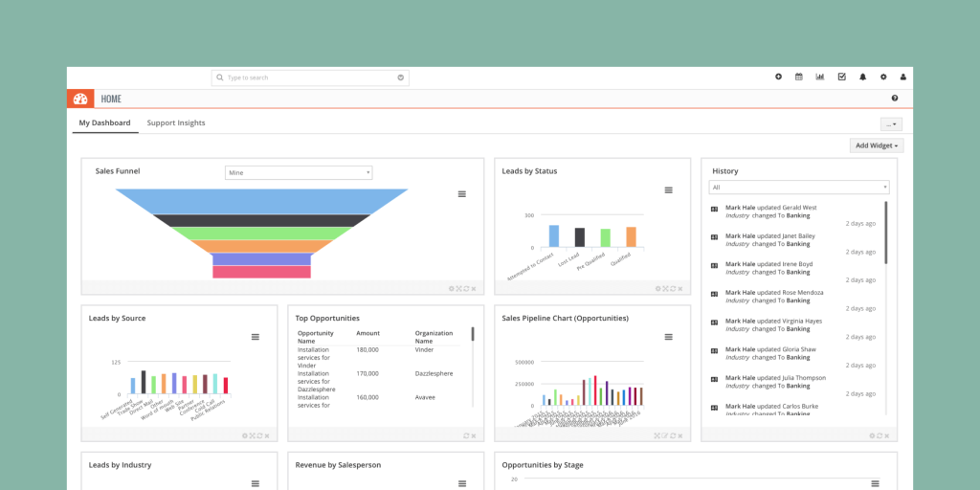Click the orange dashboard home icon

80,99
